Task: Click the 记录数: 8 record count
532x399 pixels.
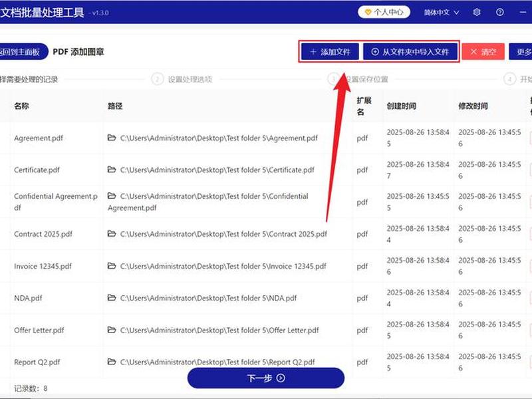Action: [x=31, y=388]
